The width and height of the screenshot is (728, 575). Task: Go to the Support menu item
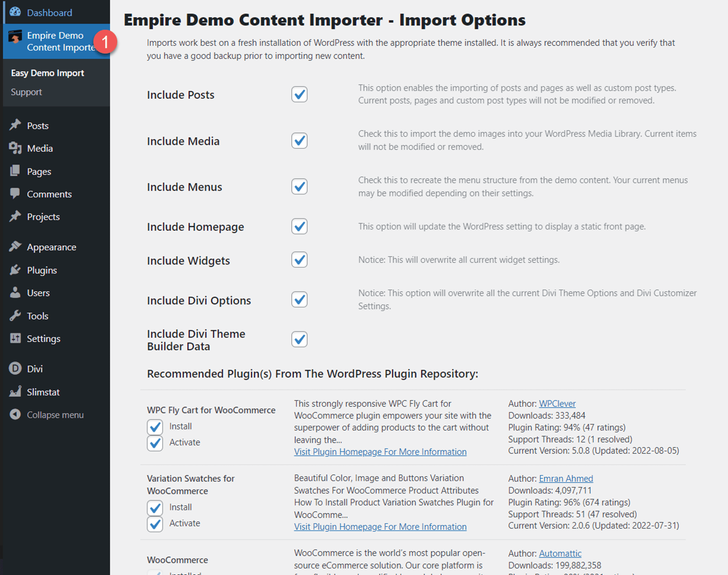coord(26,92)
